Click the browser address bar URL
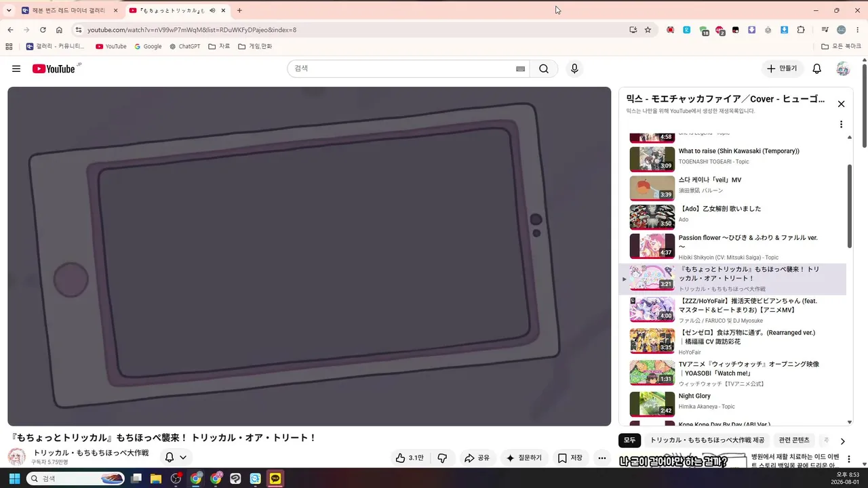The height and width of the screenshot is (488, 868). pos(192,30)
